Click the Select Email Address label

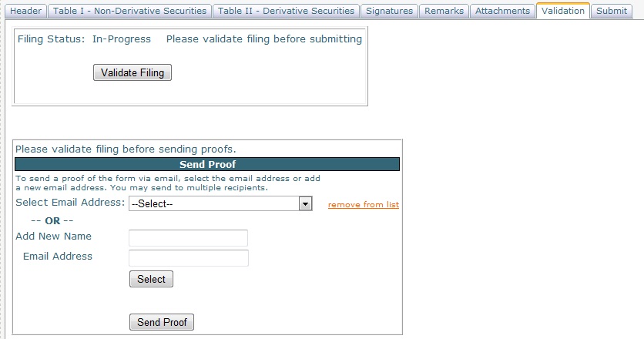[70, 203]
